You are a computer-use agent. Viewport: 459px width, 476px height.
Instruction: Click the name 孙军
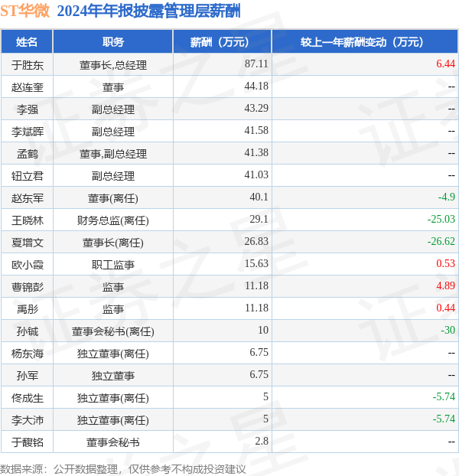[x=28, y=376]
